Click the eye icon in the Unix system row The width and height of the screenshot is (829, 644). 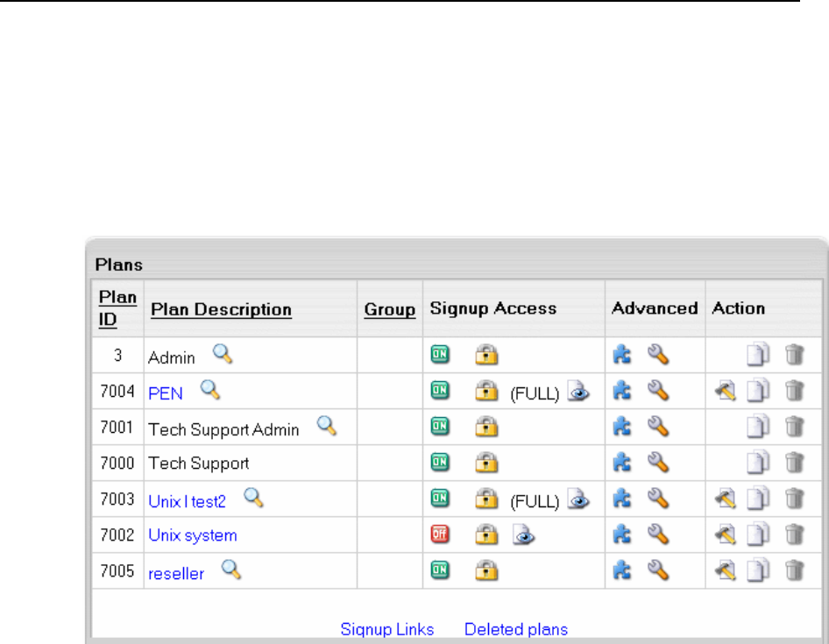pos(523,535)
